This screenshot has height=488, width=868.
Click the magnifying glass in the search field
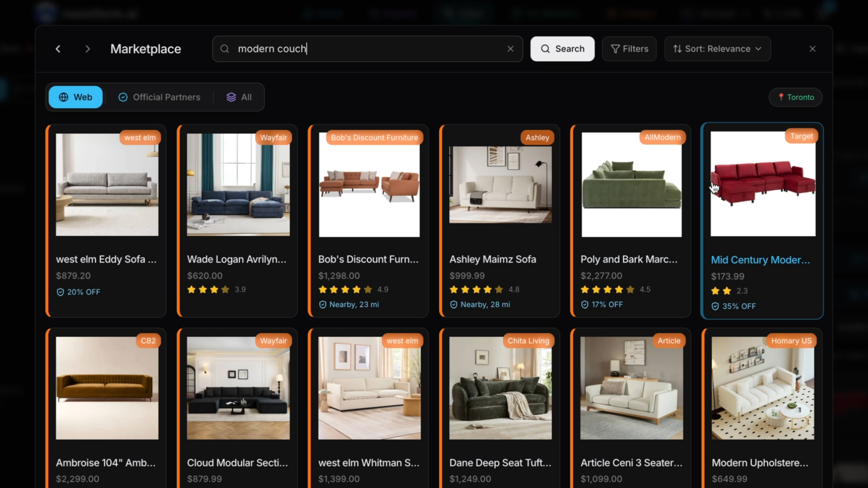[225, 49]
